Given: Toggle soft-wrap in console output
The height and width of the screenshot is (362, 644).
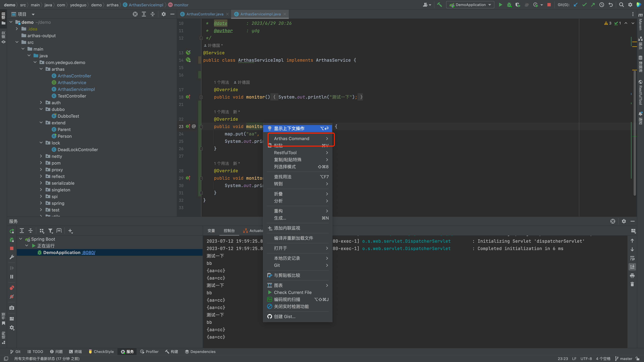Looking at the screenshot, I should coord(632,258).
